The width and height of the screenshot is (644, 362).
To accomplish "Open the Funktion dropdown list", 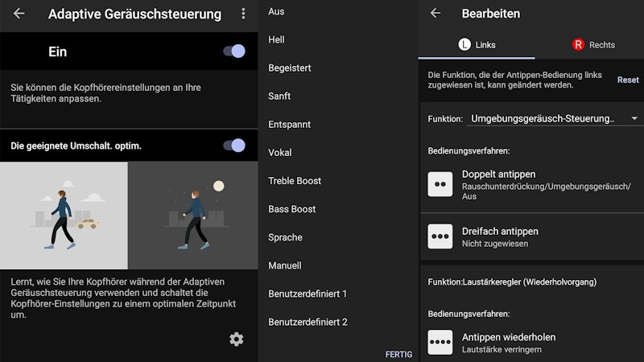I will click(x=554, y=119).
